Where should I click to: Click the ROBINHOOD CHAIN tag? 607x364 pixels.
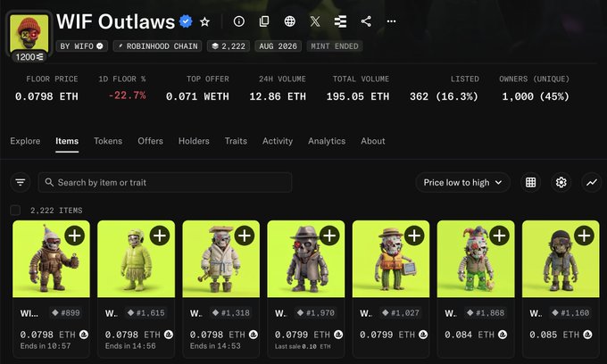coord(158,46)
